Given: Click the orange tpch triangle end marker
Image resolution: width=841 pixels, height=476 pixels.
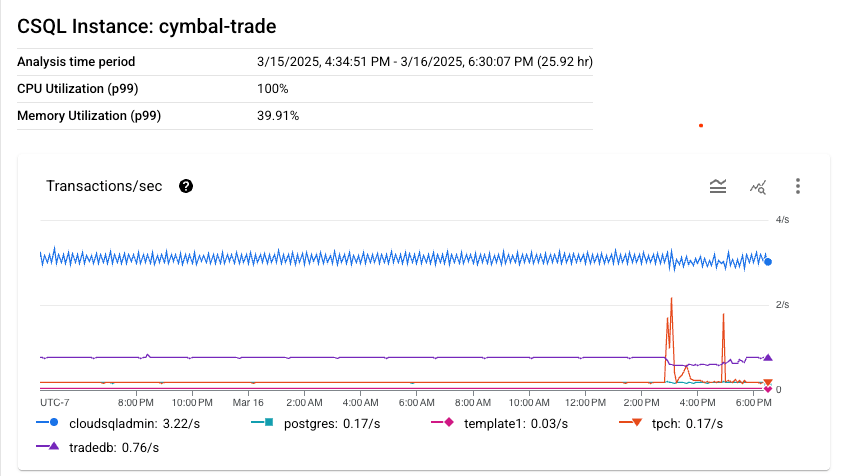Looking at the screenshot, I should point(768,383).
